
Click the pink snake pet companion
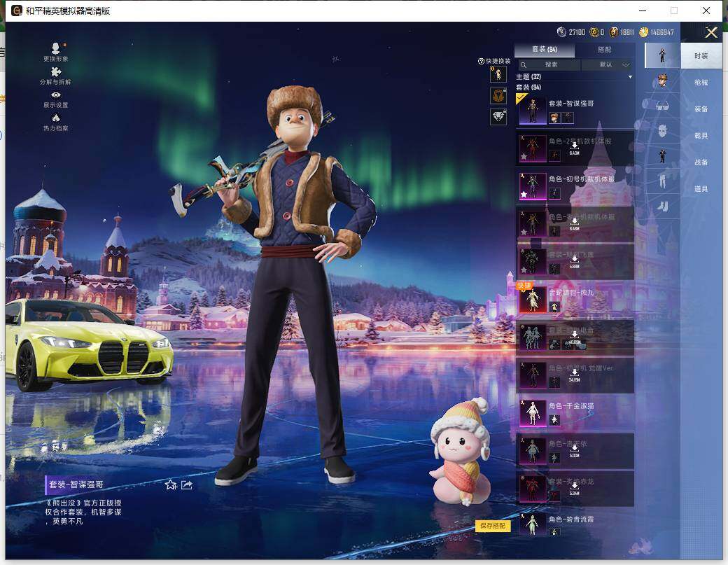pos(461,452)
